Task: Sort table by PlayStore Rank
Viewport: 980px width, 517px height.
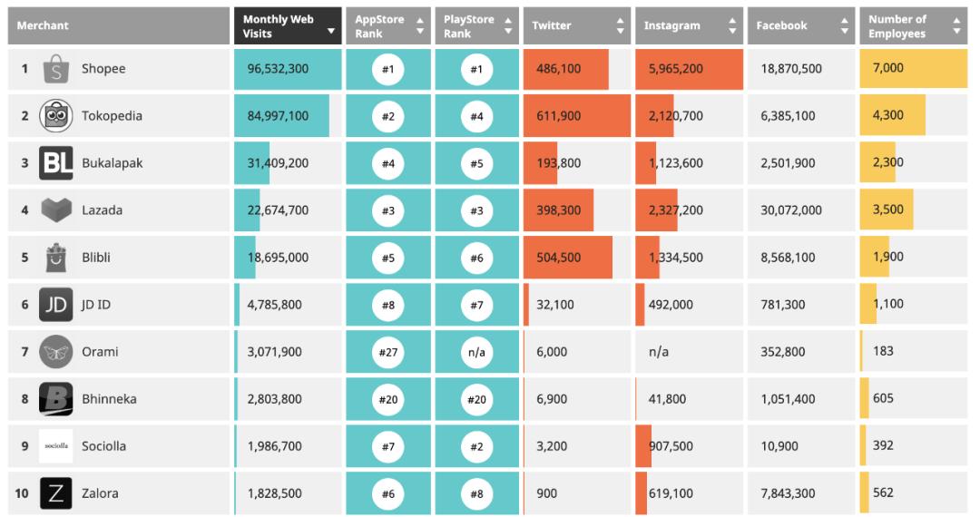Action: click(x=477, y=25)
